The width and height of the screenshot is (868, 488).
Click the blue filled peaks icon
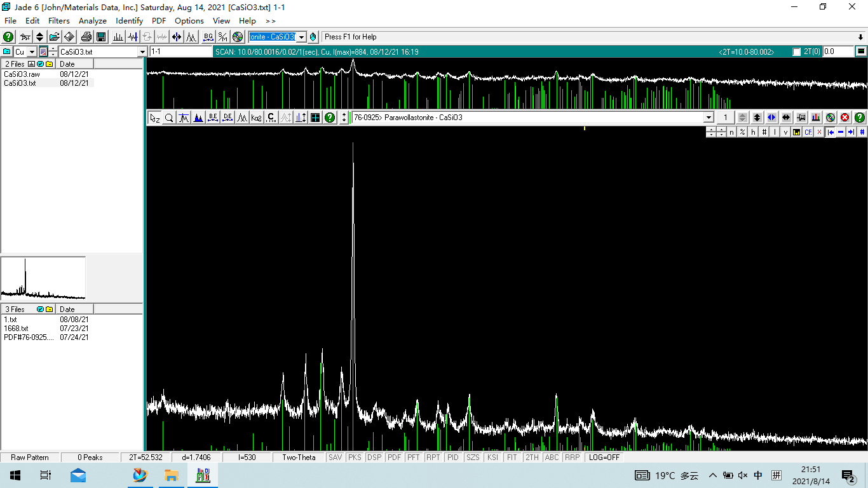pos(198,118)
